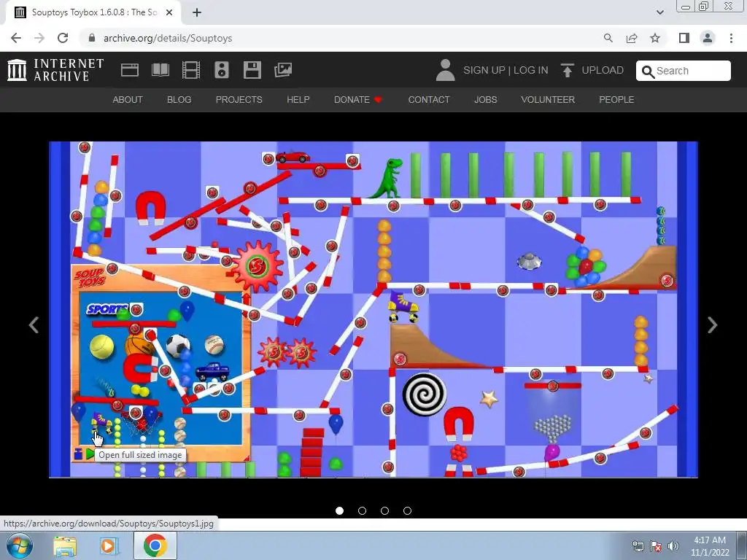Open the PEOPLE link

pyautogui.click(x=616, y=99)
